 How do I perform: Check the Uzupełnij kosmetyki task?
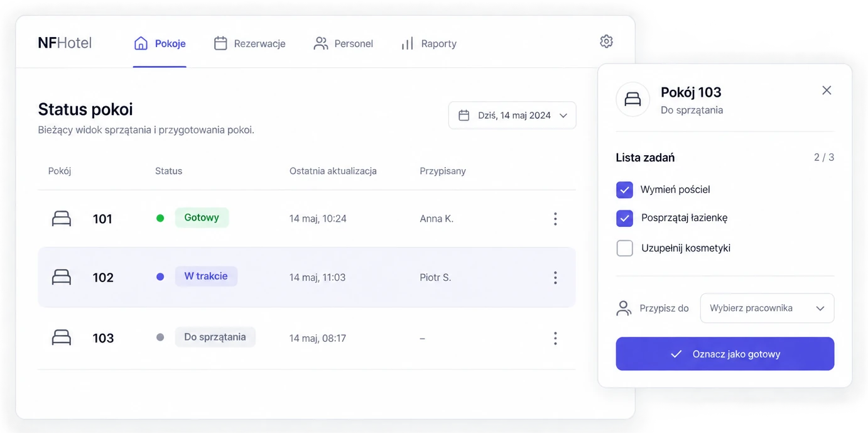click(x=624, y=248)
